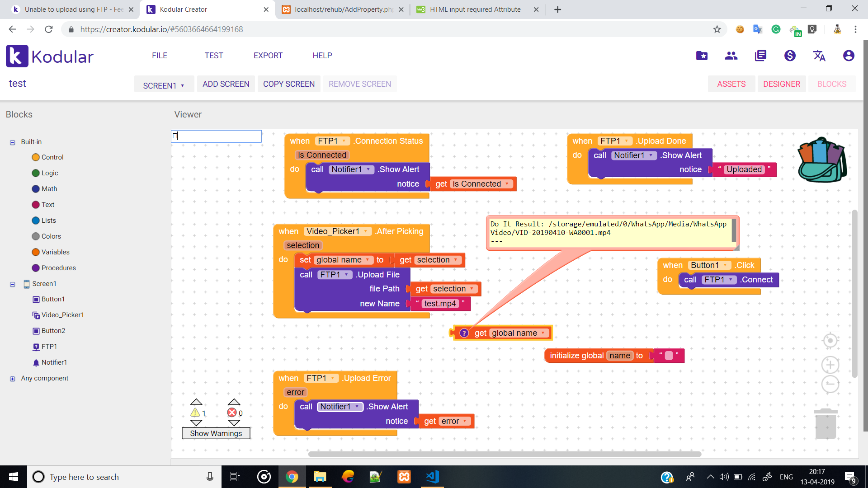Select Notifier1 in the component tree

coord(50,362)
